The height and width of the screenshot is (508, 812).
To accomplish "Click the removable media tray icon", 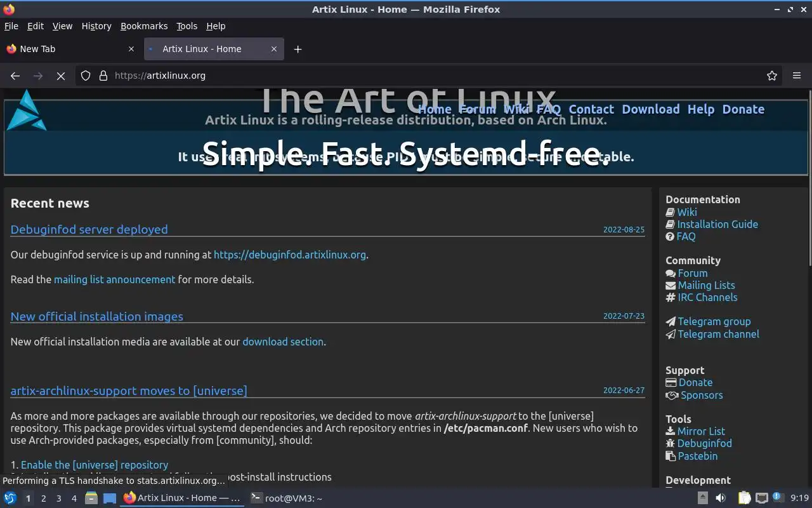I will [703, 498].
